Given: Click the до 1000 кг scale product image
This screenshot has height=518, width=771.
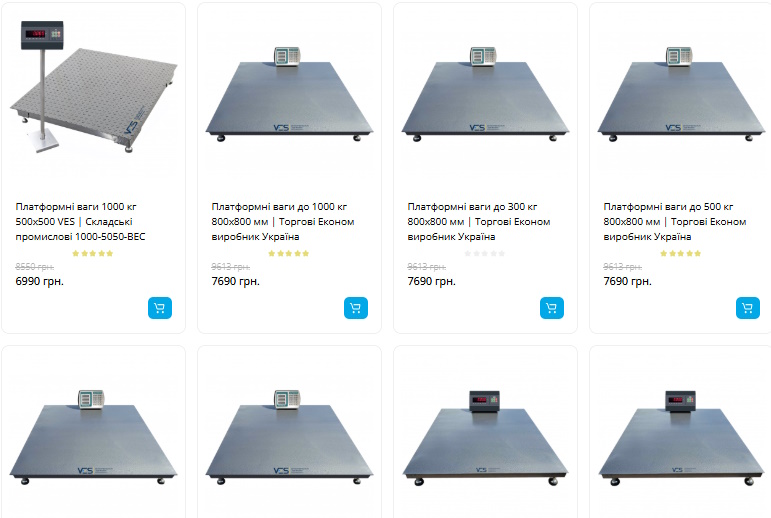Looking at the screenshot, I should (x=289, y=94).
